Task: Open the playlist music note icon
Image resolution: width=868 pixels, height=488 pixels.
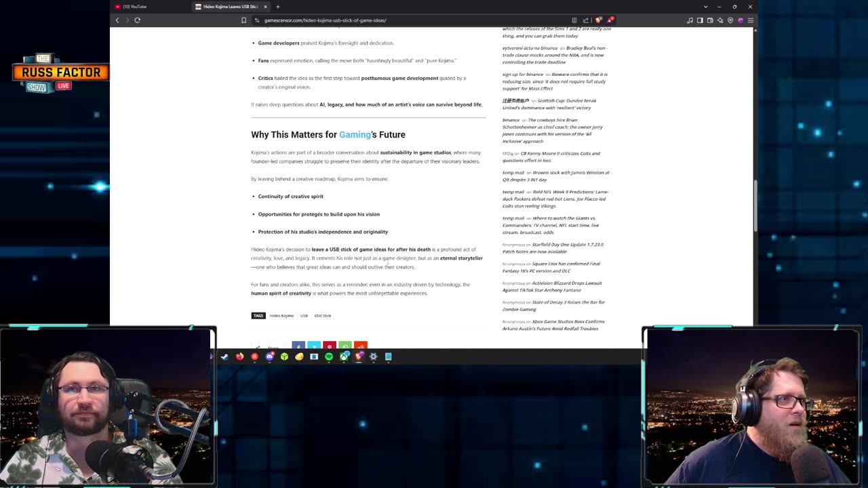Action: point(690,20)
